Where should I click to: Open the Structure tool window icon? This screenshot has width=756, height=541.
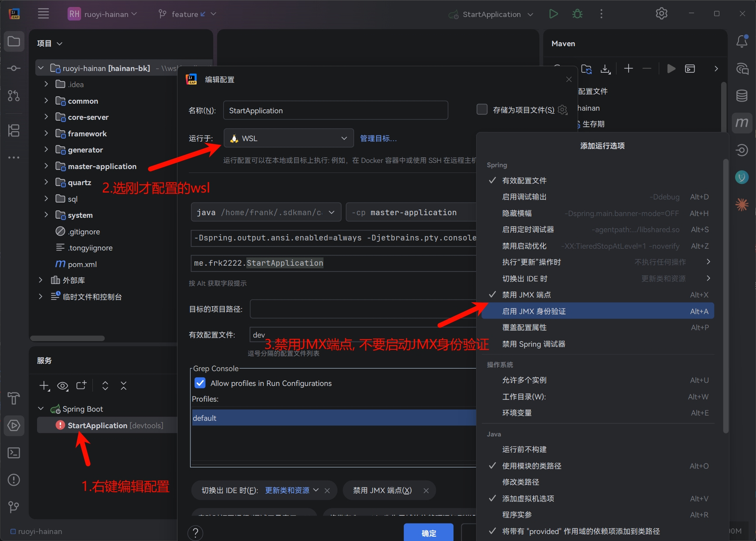click(14, 130)
